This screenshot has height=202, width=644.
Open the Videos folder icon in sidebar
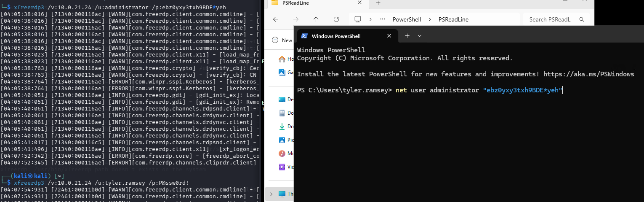point(282,167)
